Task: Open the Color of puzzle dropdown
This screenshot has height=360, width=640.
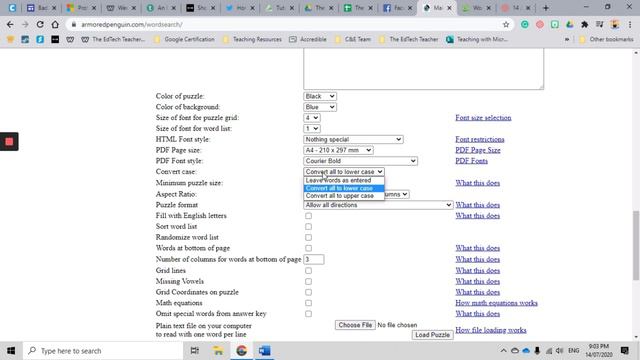Action: tap(320, 96)
